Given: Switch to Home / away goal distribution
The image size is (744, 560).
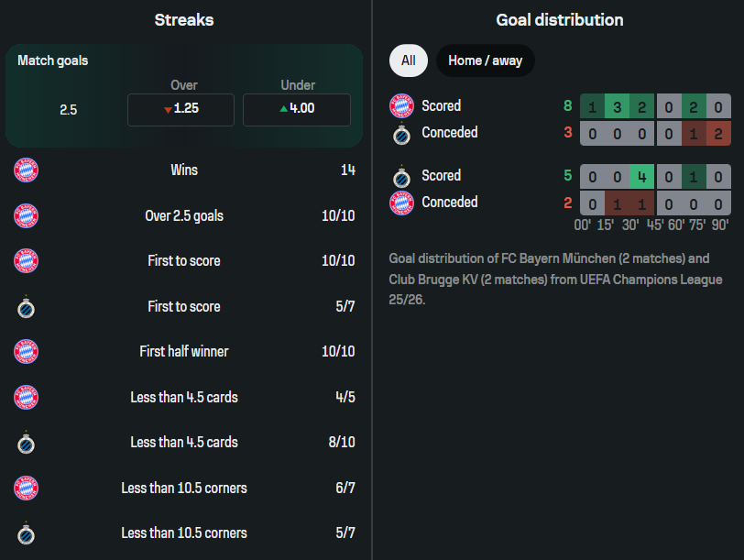Looking at the screenshot, I should click(485, 61).
